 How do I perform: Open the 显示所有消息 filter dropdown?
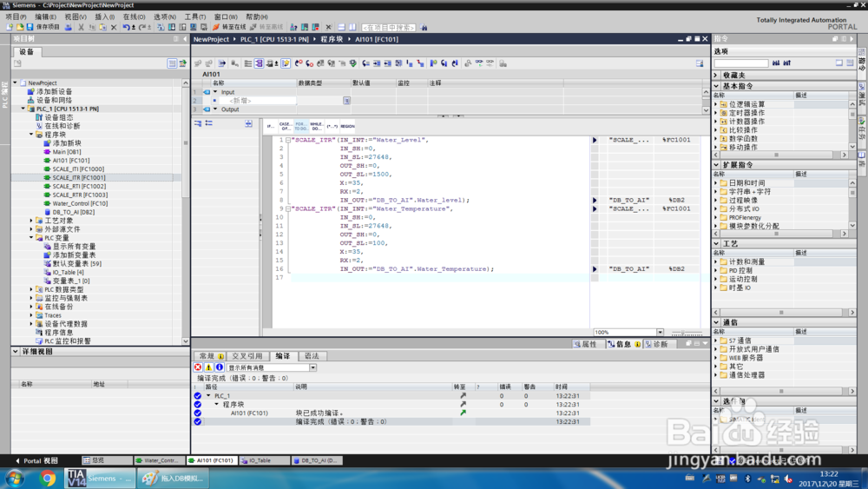(312, 367)
